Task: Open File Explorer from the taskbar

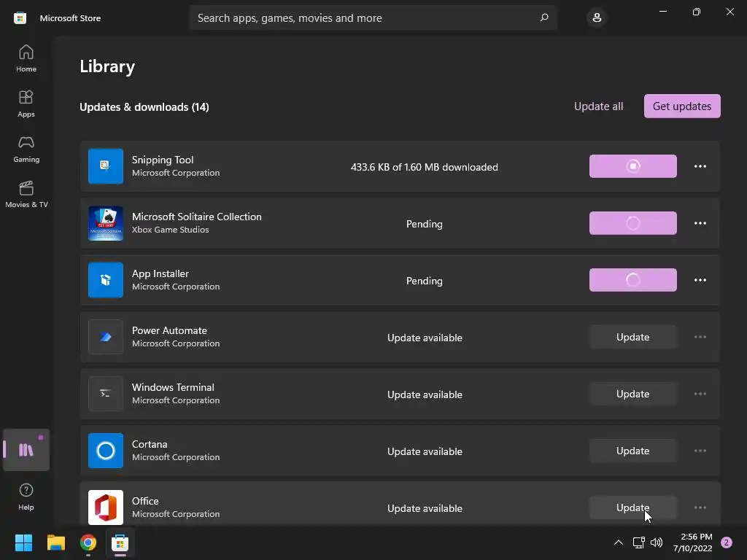Action: (55, 542)
